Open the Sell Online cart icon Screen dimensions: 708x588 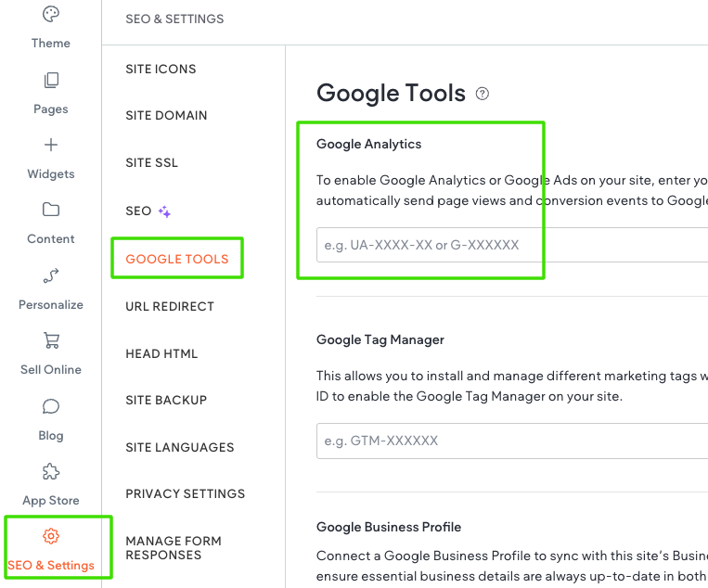51,340
